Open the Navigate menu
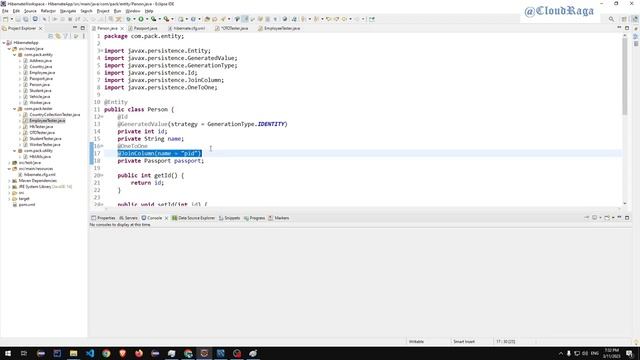Image resolution: width=640 pixels, height=360 pixels. 68,11
